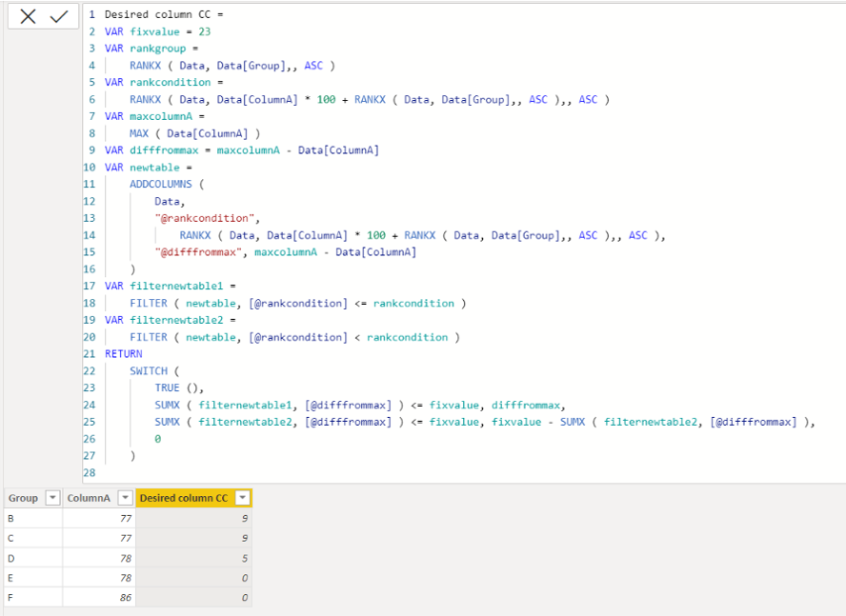
Task: Click the Group cell B
Action: pos(33,518)
